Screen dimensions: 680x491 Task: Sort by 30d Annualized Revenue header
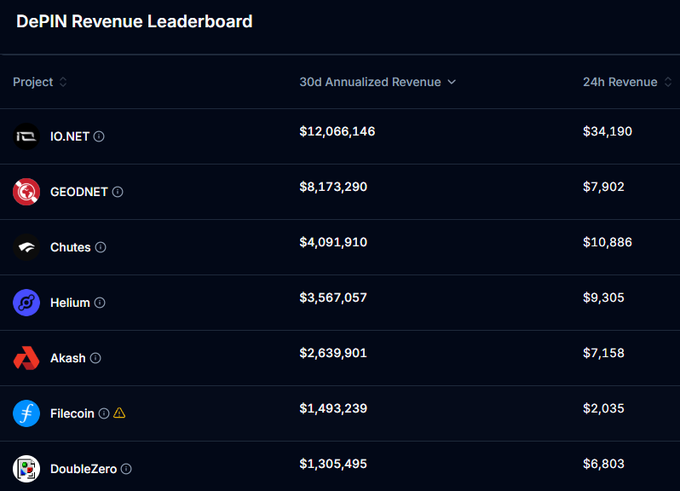370,82
